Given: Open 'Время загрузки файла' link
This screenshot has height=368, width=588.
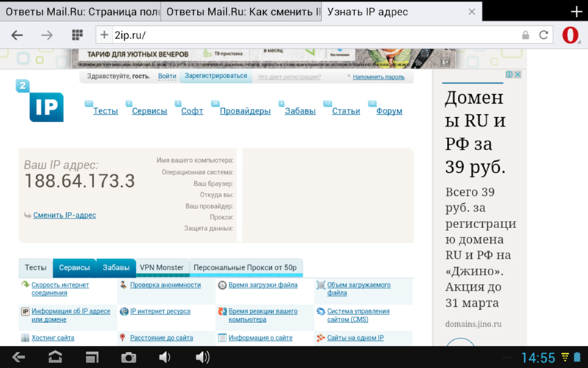Looking at the screenshot, I should pos(263,285).
